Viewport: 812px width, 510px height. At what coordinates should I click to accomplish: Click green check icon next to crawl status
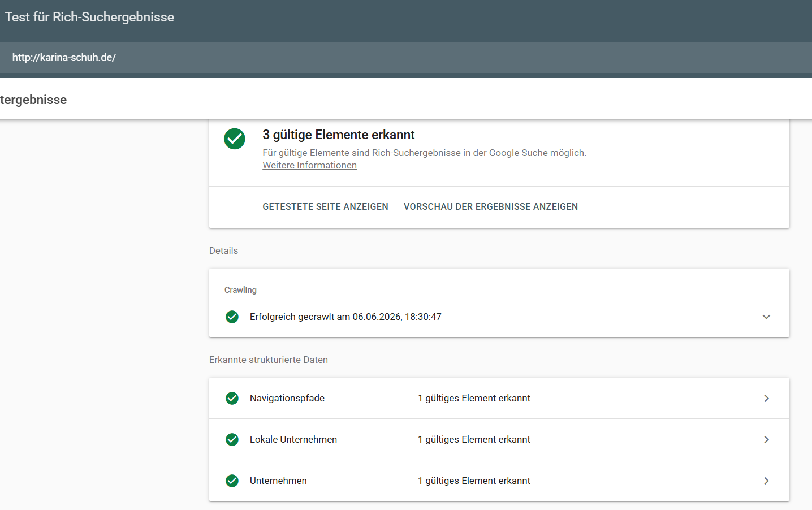[232, 317]
